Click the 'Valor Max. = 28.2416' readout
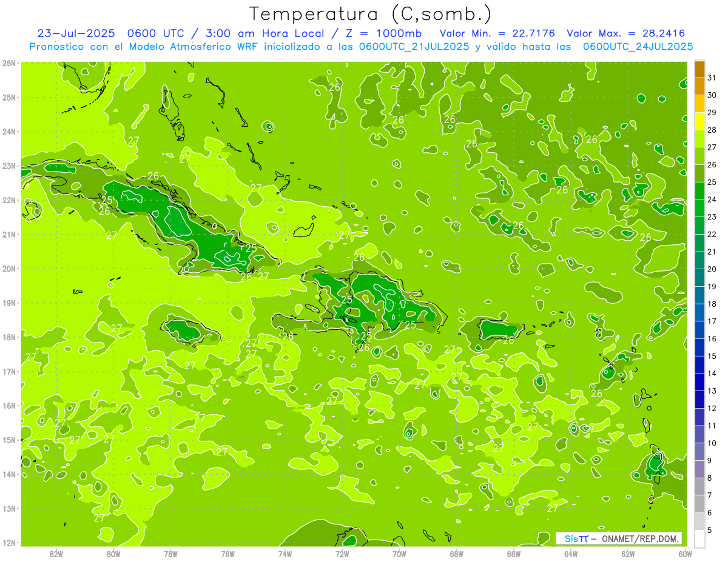Image resolution: width=728 pixels, height=562 pixels. coord(627,34)
